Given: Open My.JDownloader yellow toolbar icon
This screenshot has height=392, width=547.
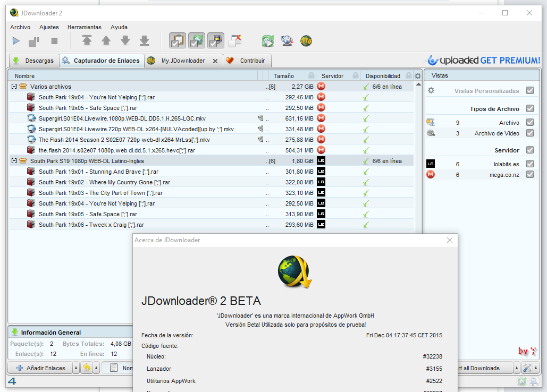Looking at the screenshot, I should pyautogui.click(x=306, y=41).
